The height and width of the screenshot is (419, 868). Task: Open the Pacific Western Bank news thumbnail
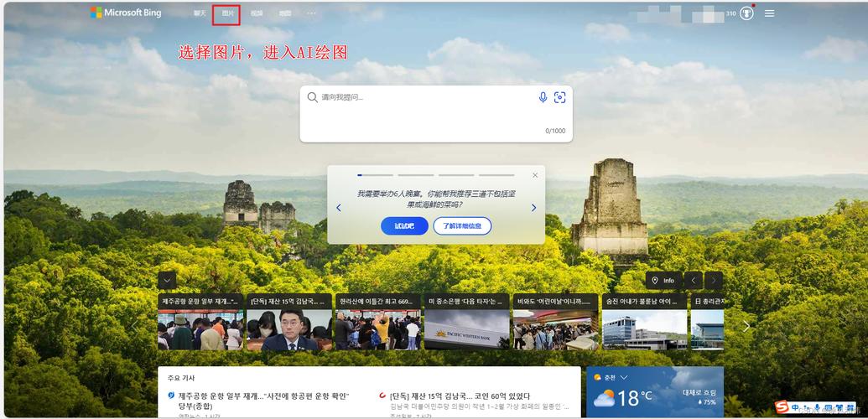click(467, 329)
